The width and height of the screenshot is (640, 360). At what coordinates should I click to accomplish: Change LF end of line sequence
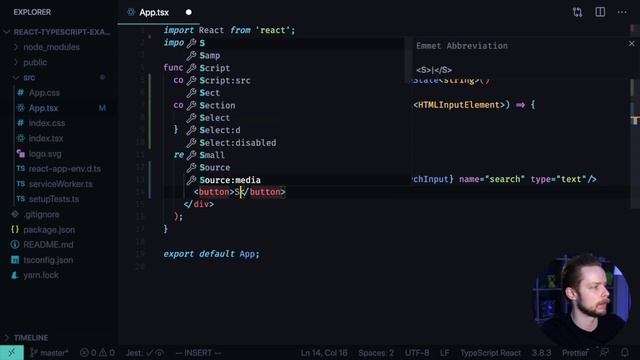tap(444, 353)
